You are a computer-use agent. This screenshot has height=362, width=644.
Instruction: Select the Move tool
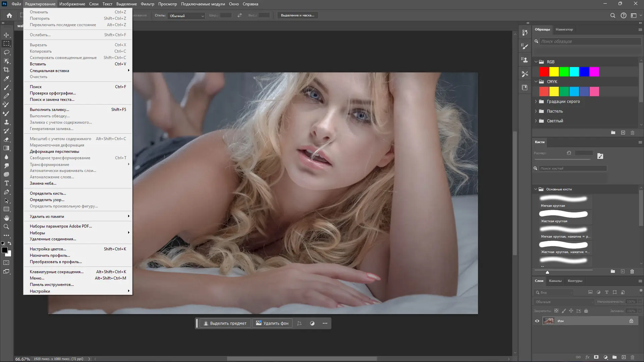pyautogui.click(x=6, y=35)
